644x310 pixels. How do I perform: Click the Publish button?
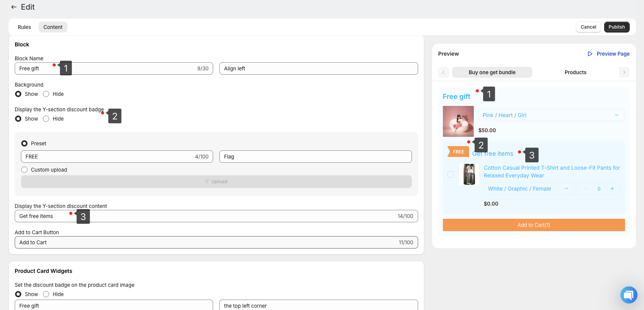tap(617, 27)
